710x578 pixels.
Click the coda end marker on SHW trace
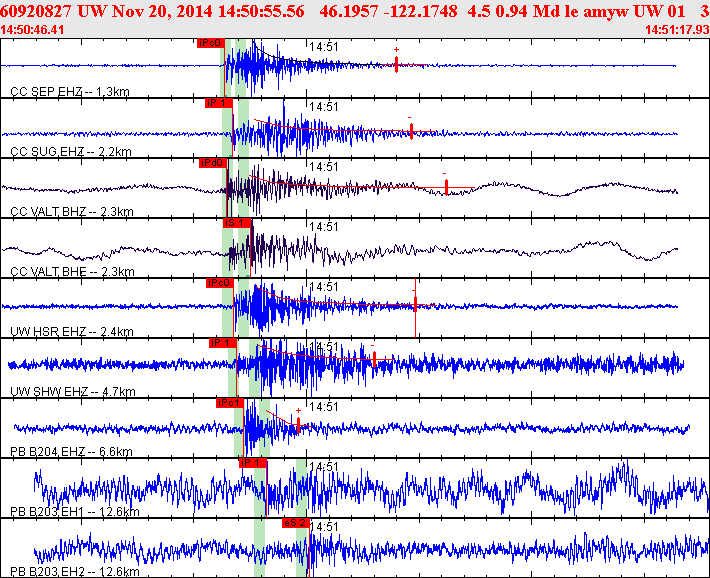pyautogui.click(x=374, y=359)
